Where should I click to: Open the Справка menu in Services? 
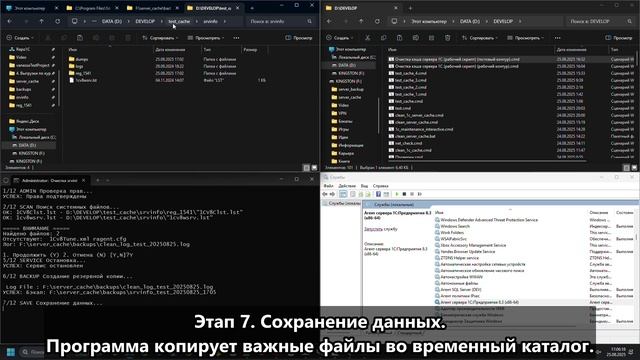[x=380, y=186]
